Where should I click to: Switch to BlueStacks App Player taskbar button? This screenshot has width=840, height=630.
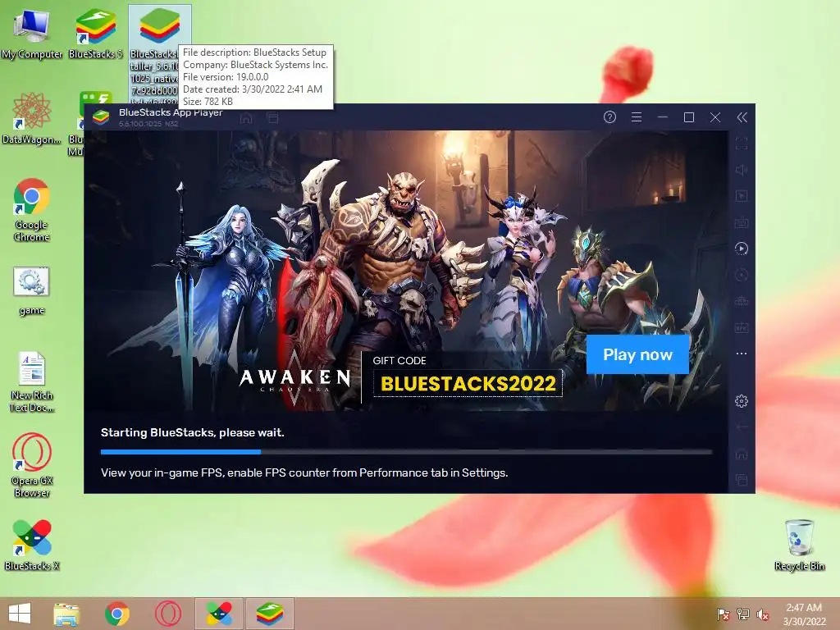(269, 614)
